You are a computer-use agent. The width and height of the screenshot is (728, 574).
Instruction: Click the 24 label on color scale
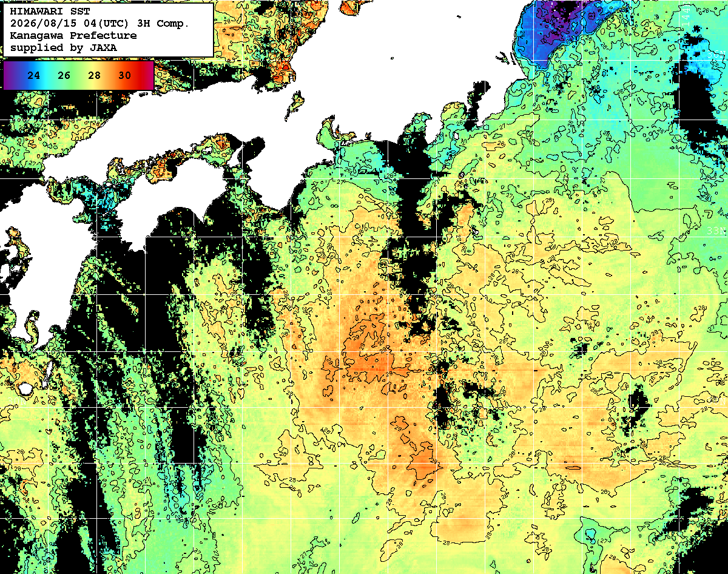tap(34, 76)
